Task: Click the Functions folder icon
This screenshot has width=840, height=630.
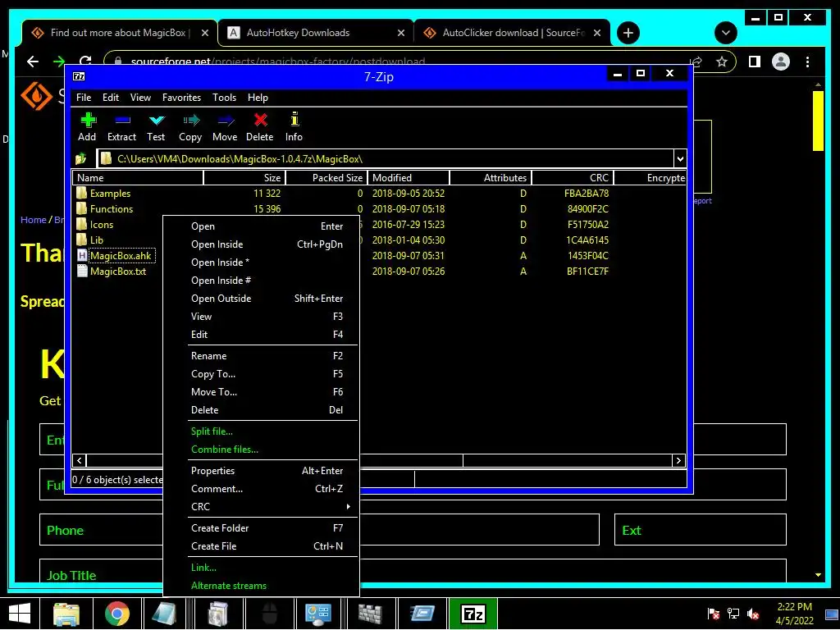Action: tap(81, 208)
